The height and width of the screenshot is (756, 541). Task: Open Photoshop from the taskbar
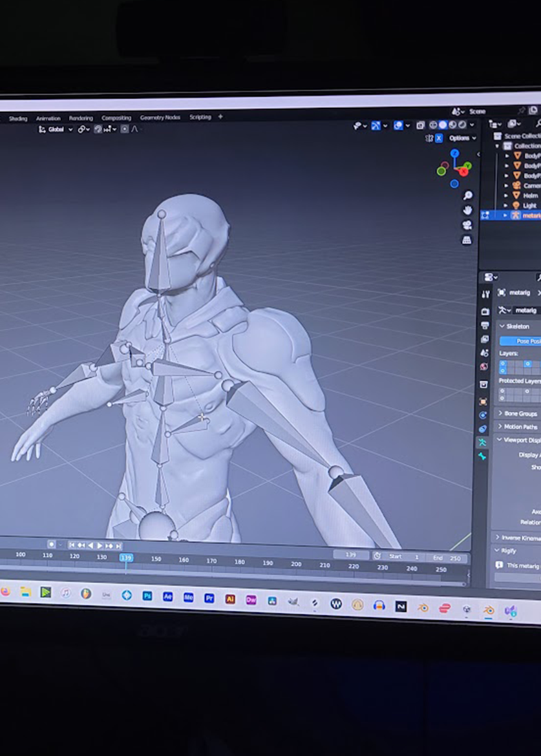click(147, 596)
